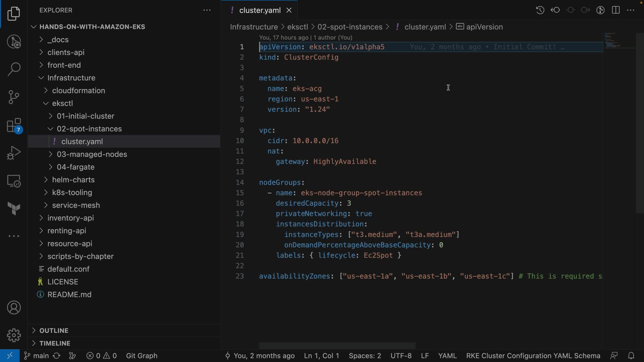Click the split editor right icon

(x=616, y=10)
